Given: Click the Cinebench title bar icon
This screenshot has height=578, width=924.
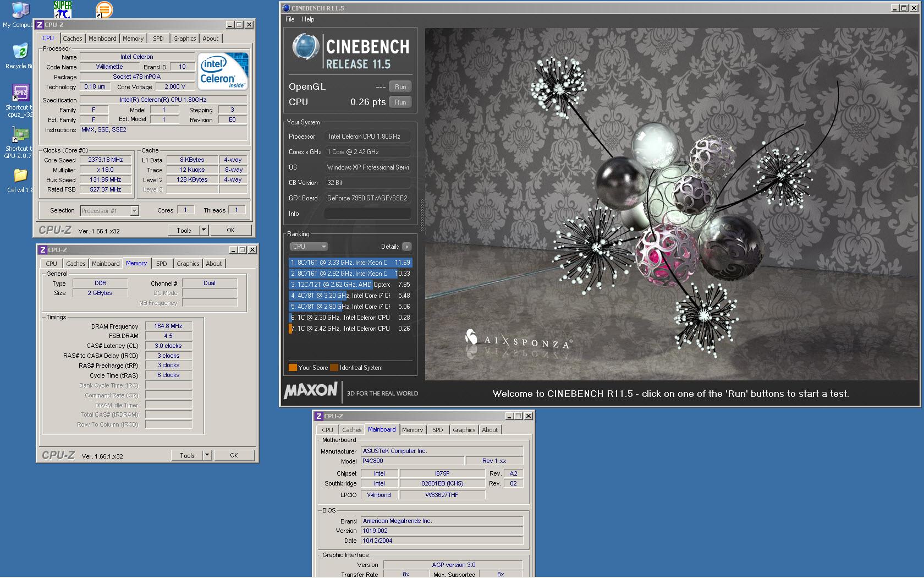Looking at the screenshot, I should [x=286, y=8].
